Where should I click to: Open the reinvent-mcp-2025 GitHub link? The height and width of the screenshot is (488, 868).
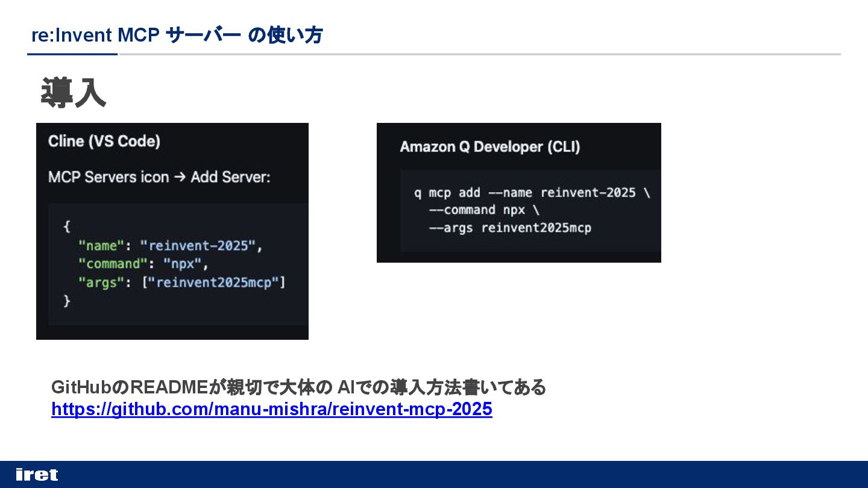pyautogui.click(x=272, y=410)
